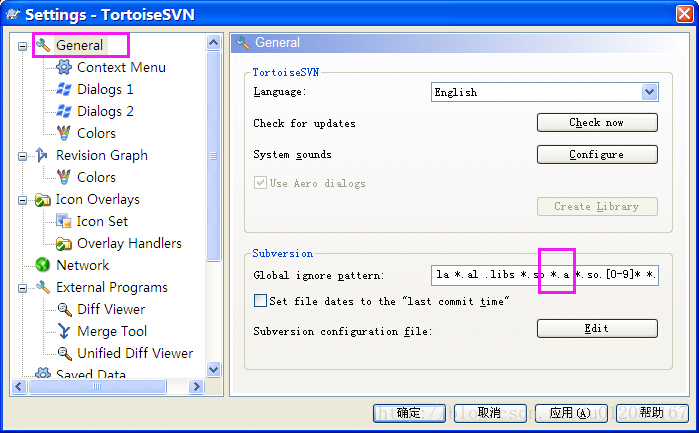
Task: Click the General wrench icon in tree
Action: point(43,45)
